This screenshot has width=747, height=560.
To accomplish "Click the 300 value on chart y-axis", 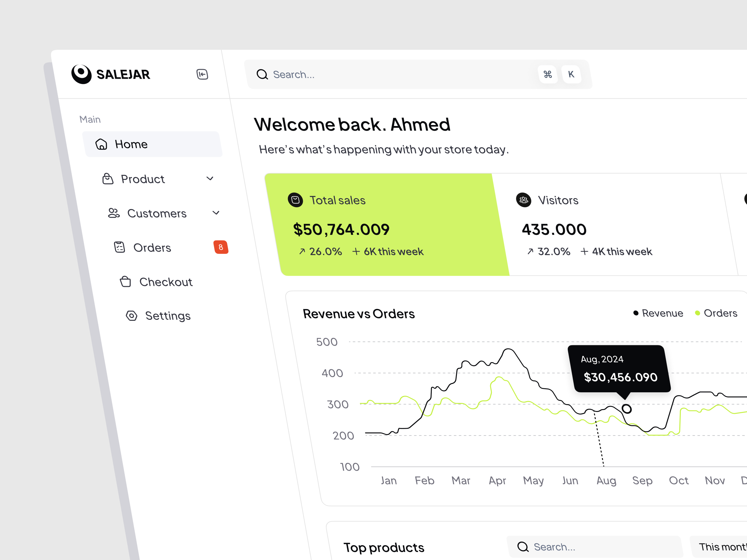I will click(x=338, y=404).
